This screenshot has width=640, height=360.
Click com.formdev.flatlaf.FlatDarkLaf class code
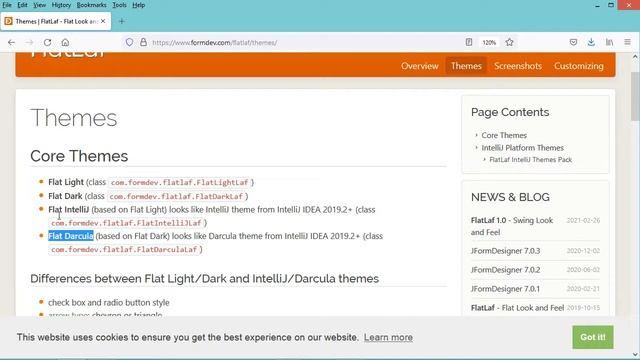[x=176, y=196]
